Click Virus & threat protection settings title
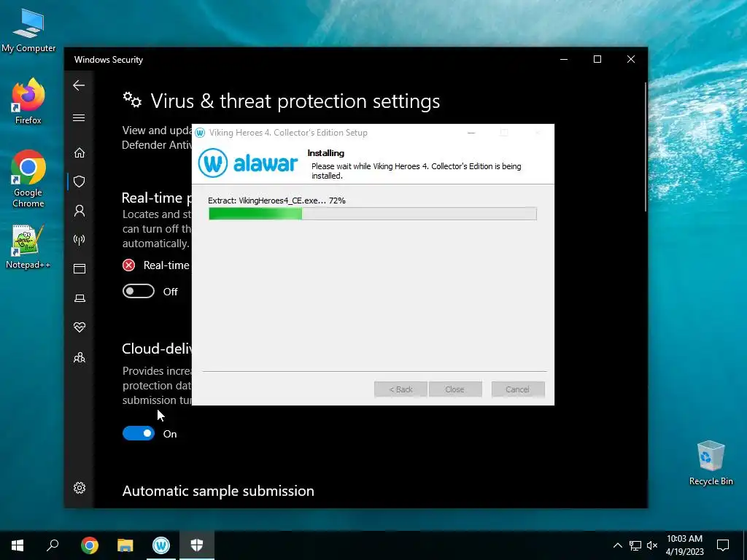Viewport: 747px width, 560px height. click(295, 101)
